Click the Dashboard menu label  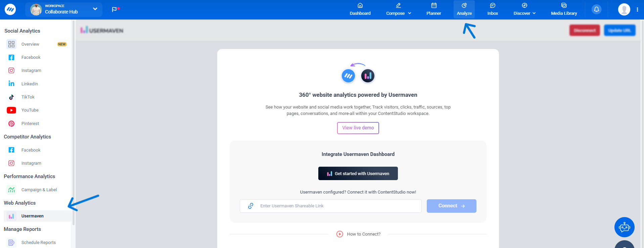[x=360, y=13]
